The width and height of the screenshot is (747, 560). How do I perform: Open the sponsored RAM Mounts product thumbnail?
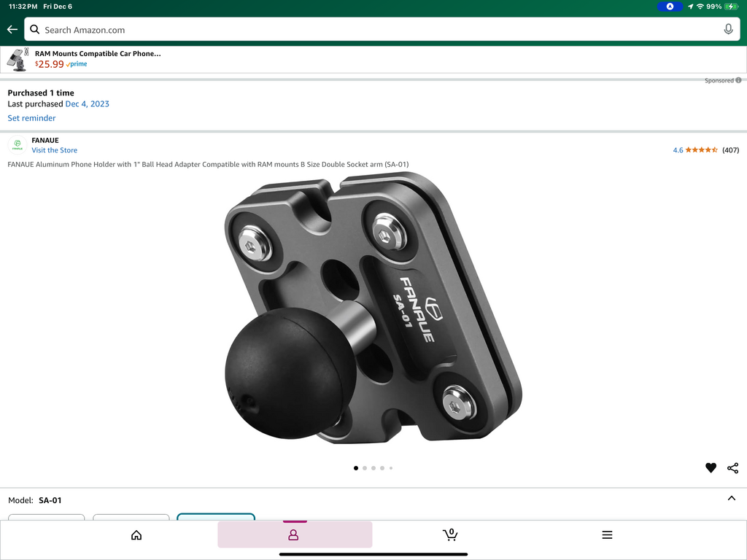(x=18, y=60)
